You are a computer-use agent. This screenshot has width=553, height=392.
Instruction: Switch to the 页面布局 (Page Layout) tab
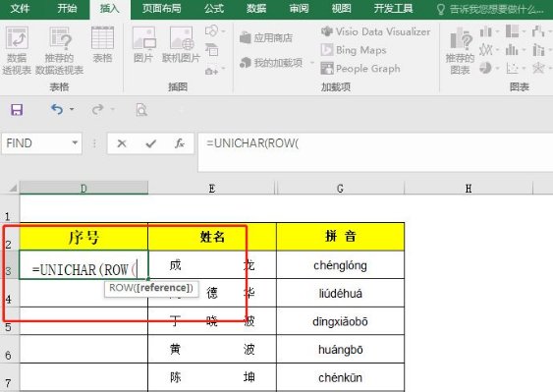[161, 9]
